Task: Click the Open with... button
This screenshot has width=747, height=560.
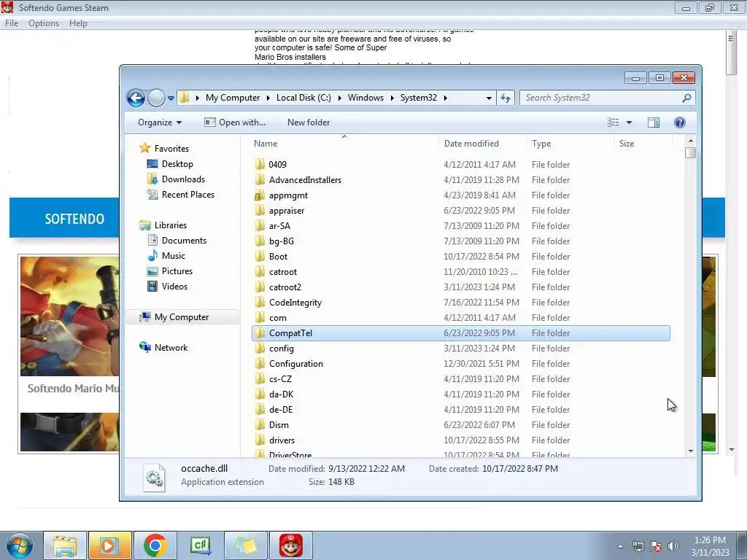Action: point(235,122)
